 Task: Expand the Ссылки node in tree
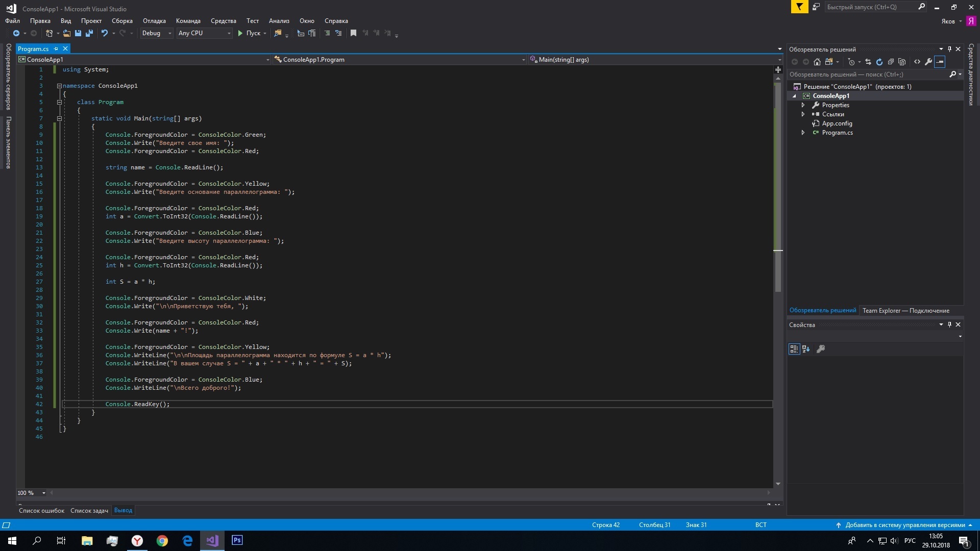(x=803, y=114)
